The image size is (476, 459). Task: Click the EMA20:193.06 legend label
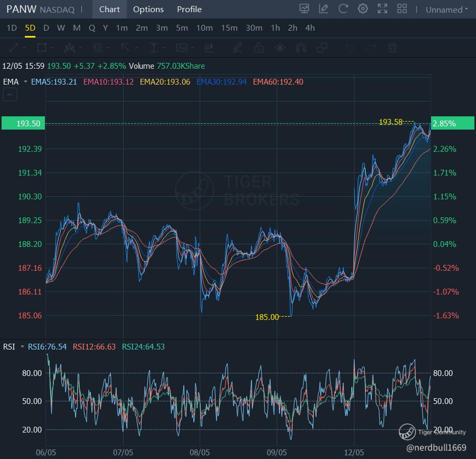pyautogui.click(x=165, y=82)
